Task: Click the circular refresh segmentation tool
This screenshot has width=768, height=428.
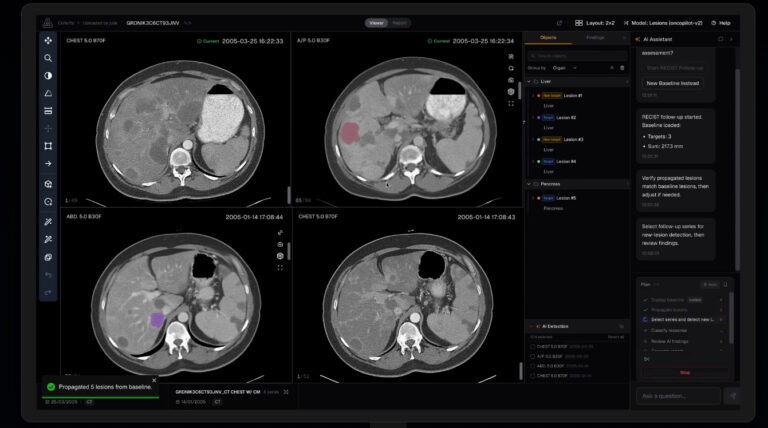Action: [48, 202]
